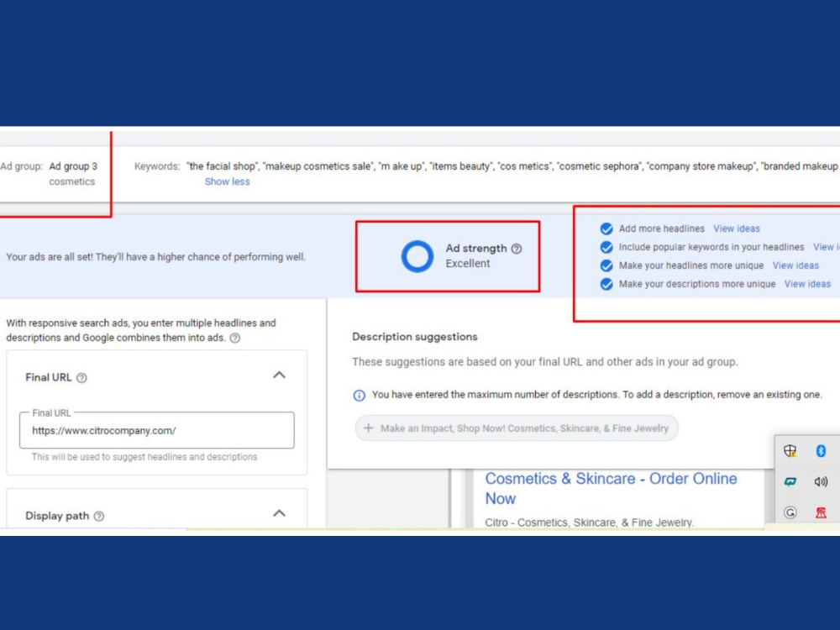Image resolution: width=840 pixels, height=630 pixels.
Task: Click the Final URL help icon
Action: pyautogui.click(x=81, y=378)
